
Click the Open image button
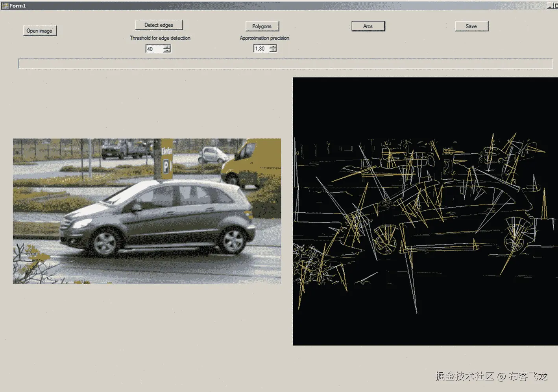click(x=39, y=30)
